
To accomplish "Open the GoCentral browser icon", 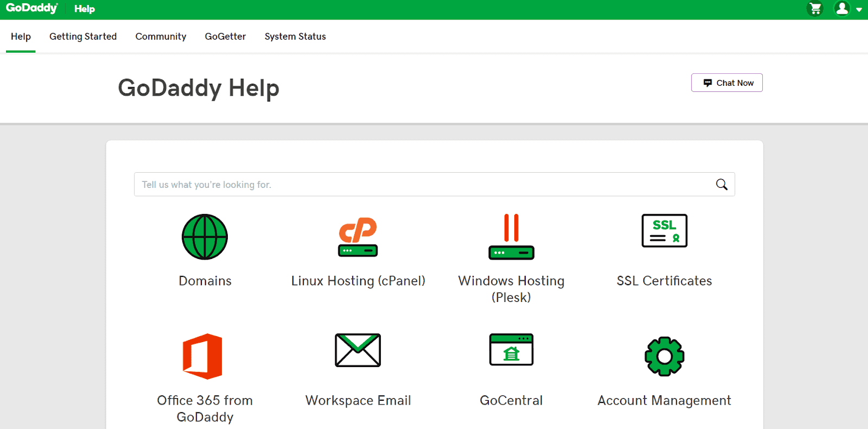I will pos(511,350).
